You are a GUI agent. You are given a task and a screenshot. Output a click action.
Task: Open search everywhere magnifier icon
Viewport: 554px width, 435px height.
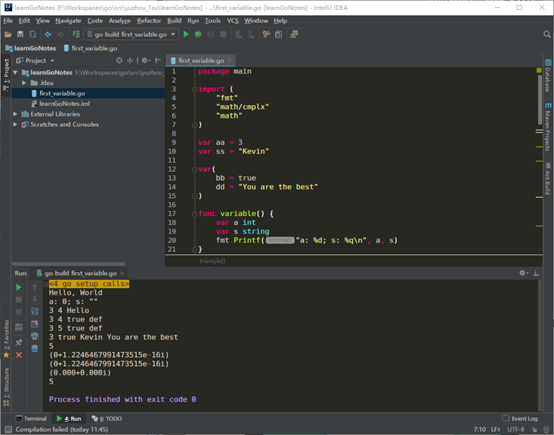547,34
